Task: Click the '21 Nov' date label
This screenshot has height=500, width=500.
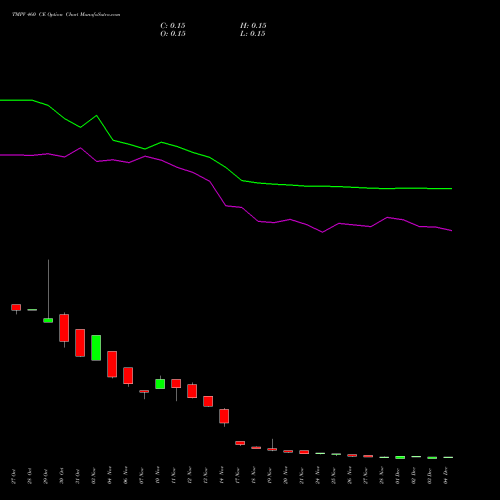Action: [302, 476]
